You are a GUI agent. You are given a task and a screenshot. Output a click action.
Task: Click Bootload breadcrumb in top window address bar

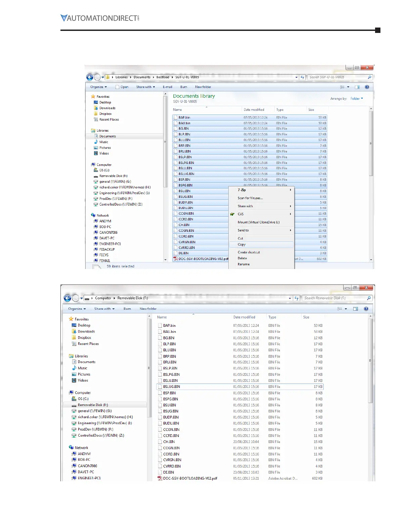point(163,77)
